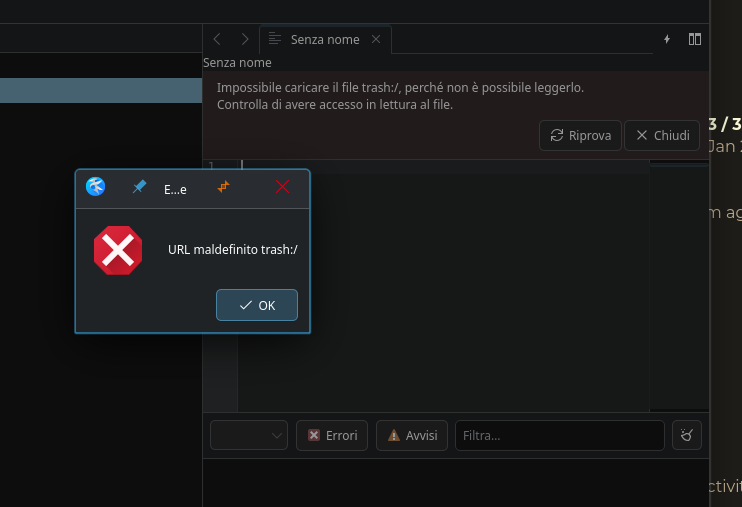Click the highlighted row in left panel
Viewport: 742px width, 507px height.
pyautogui.click(x=100, y=90)
